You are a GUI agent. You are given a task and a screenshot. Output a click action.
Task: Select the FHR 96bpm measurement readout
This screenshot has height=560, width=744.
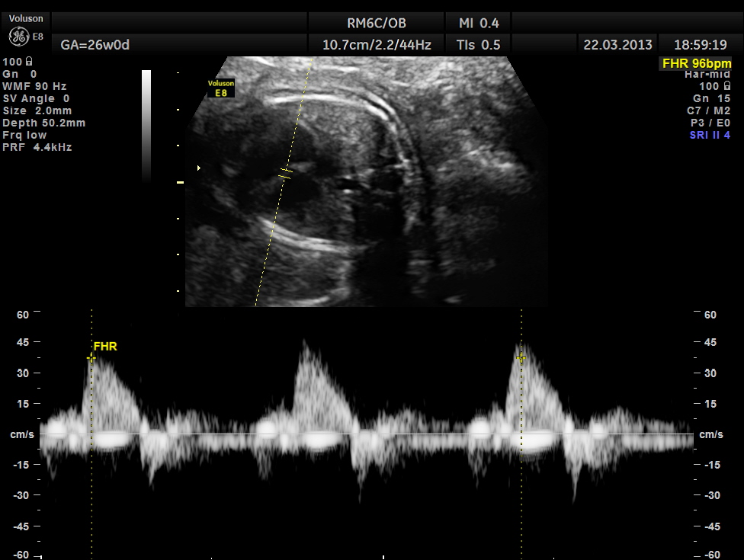pos(696,64)
